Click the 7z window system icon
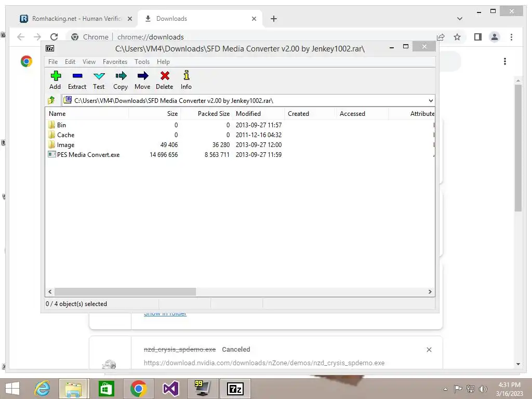The height and width of the screenshot is (399, 532). [50, 48]
